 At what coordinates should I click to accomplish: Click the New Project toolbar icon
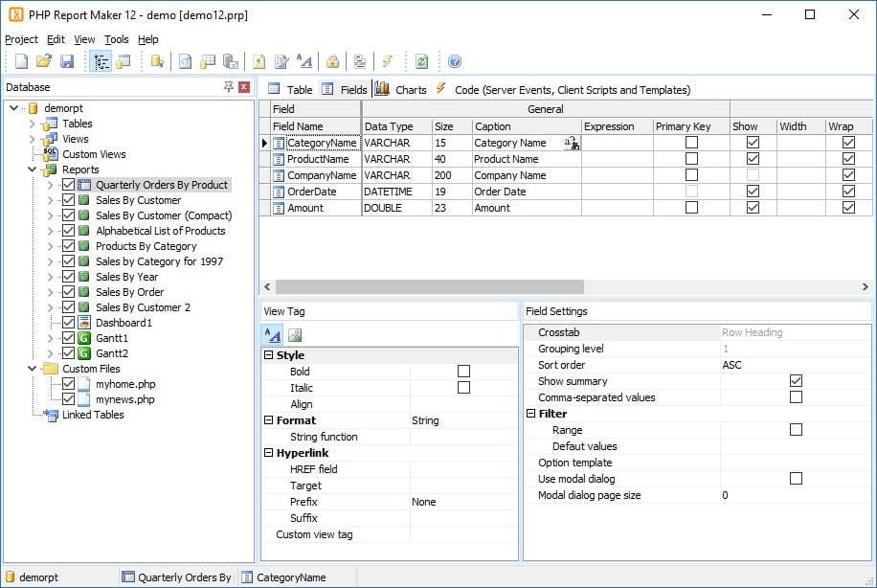[x=21, y=61]
